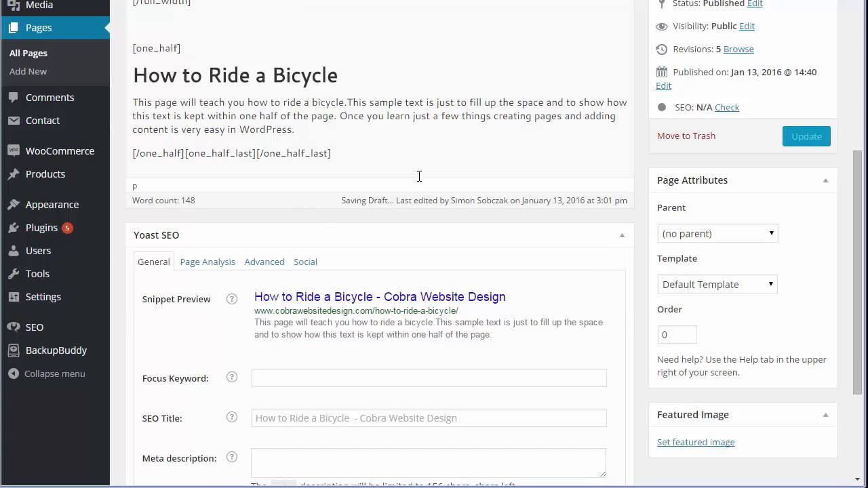Click inside the Focus Keyword field

[x=429, y=378]
